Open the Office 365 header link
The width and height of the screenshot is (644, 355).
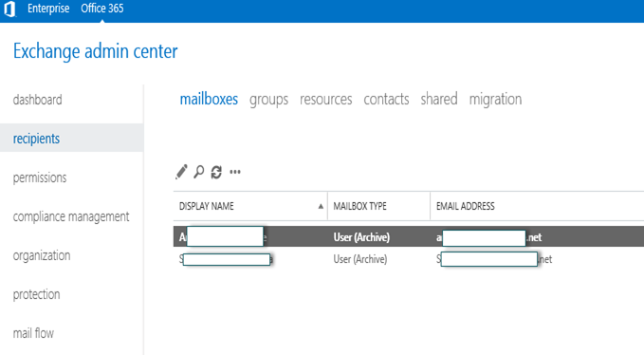tap(101, 9)
